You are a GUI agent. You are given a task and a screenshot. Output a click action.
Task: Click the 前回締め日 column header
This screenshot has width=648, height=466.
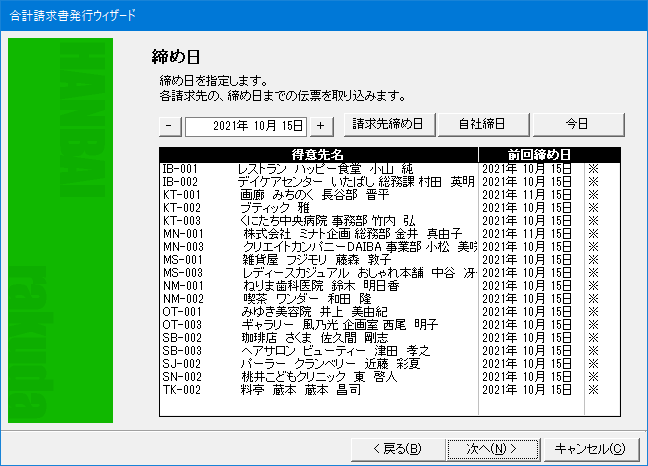(550, 155)
